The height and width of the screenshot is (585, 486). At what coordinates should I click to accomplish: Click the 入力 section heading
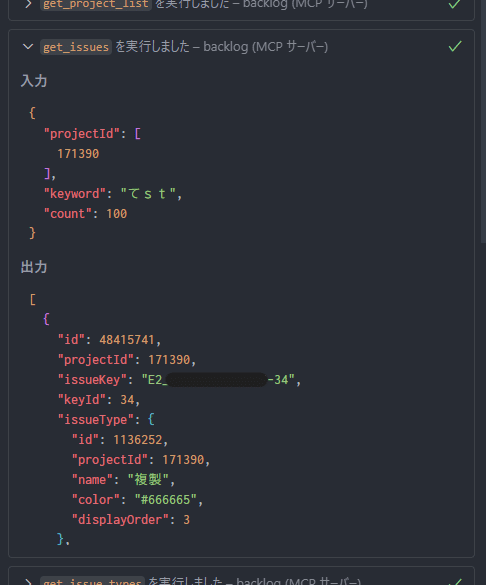34,81
